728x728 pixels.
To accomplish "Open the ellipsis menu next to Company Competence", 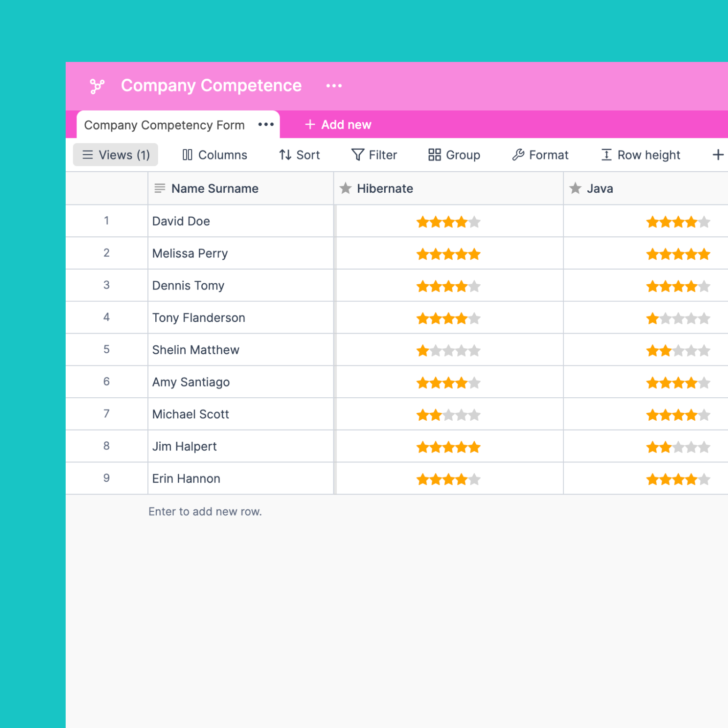I will 334,85.
